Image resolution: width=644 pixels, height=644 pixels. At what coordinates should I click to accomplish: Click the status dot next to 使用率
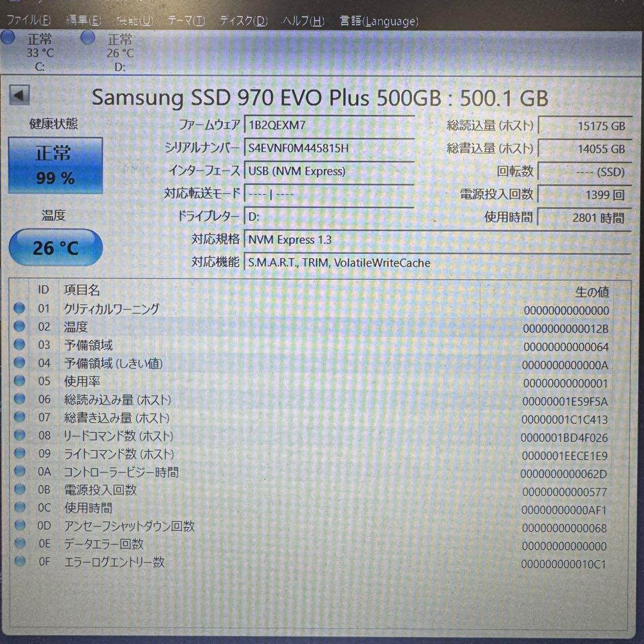click(20, 380)
